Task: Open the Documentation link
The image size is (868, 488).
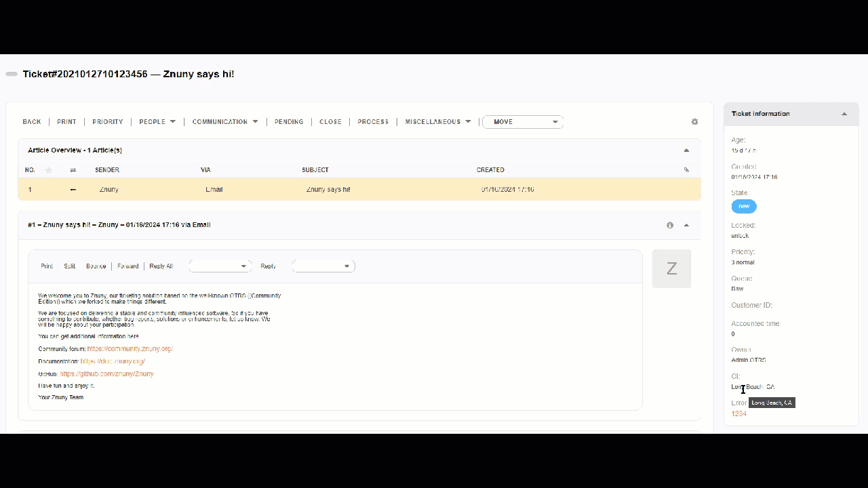Action: pyautogui.click(x=111, y=361)
